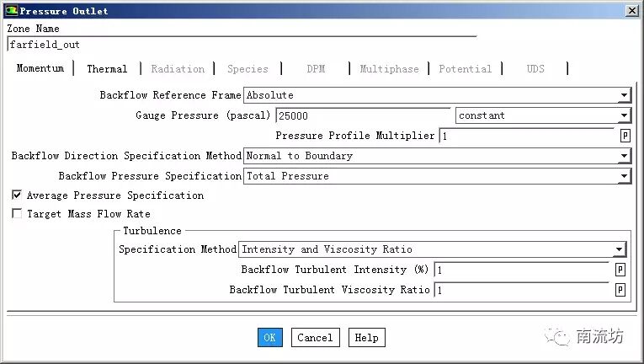Enable Target Mass Flow Rate checkbox
644x364 pixels.
tap(17, 214)
